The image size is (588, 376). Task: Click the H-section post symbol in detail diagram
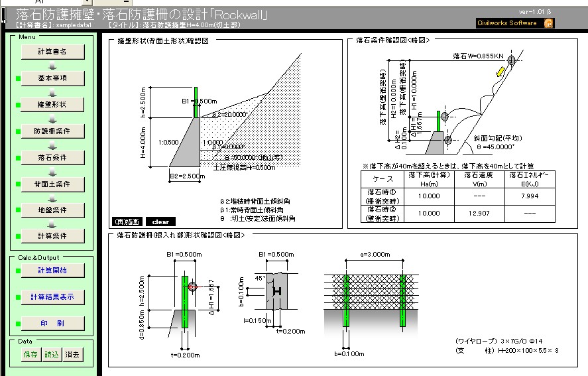coord(277,291)
